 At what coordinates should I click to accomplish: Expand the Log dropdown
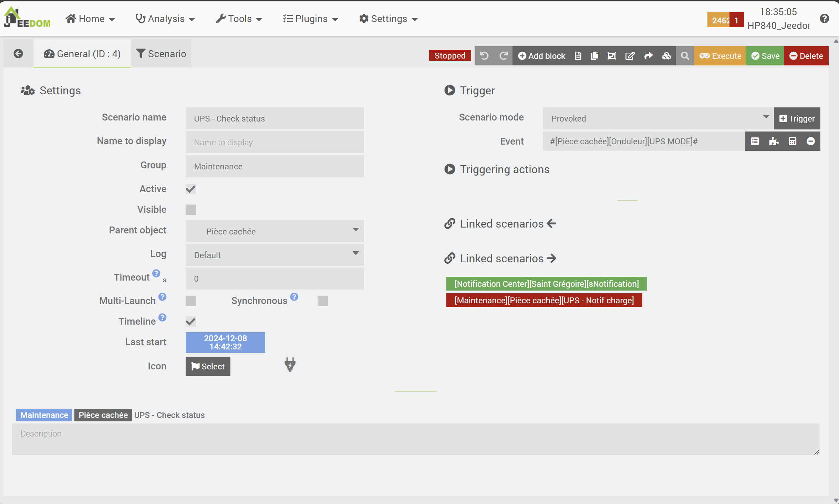275,255
